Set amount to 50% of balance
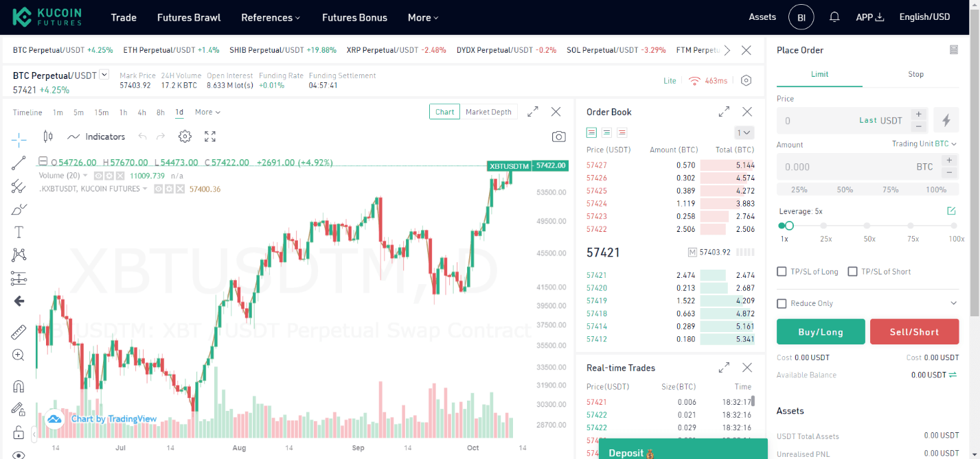 (845, 189)
